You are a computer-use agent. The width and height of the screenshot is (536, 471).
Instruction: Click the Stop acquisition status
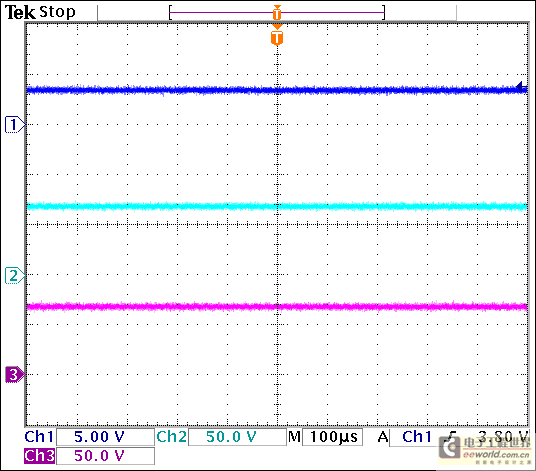[57, 12]
